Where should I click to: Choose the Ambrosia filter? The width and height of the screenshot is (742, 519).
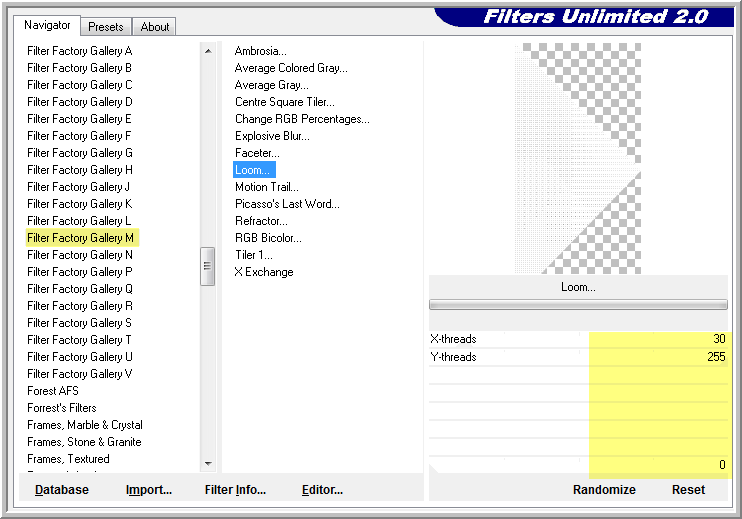point(260,51)
